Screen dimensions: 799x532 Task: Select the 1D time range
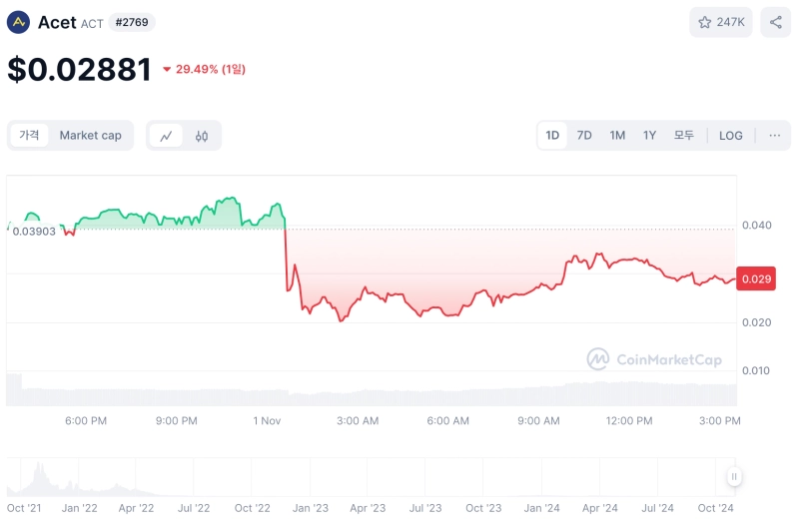point(552,136)
